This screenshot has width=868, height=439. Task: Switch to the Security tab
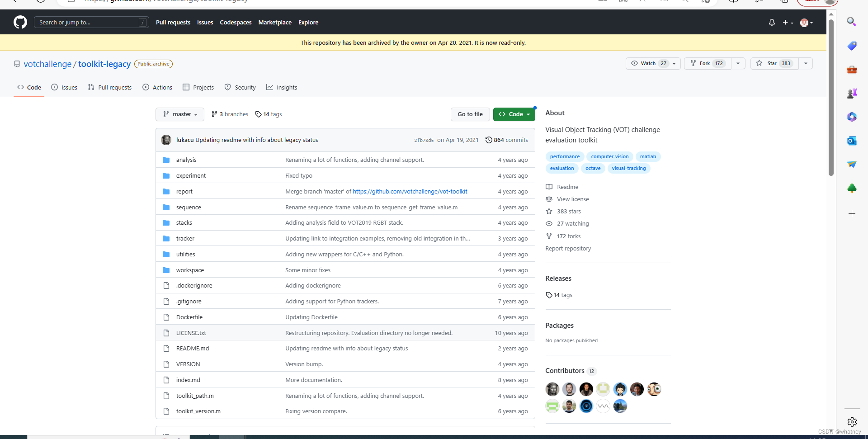tap(240, 87)
